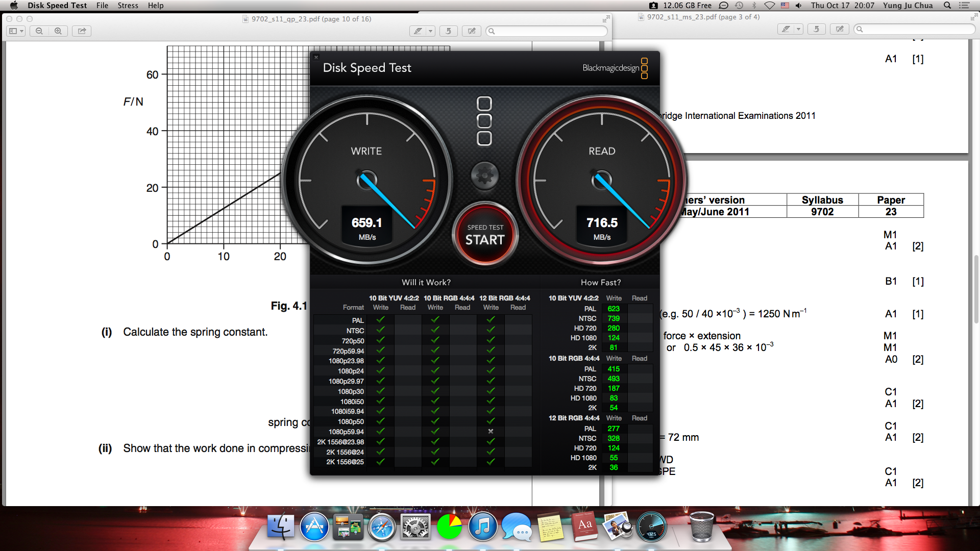Open US flag input source menu
Viewport: 980px width, 551px height.
[785, 6]
